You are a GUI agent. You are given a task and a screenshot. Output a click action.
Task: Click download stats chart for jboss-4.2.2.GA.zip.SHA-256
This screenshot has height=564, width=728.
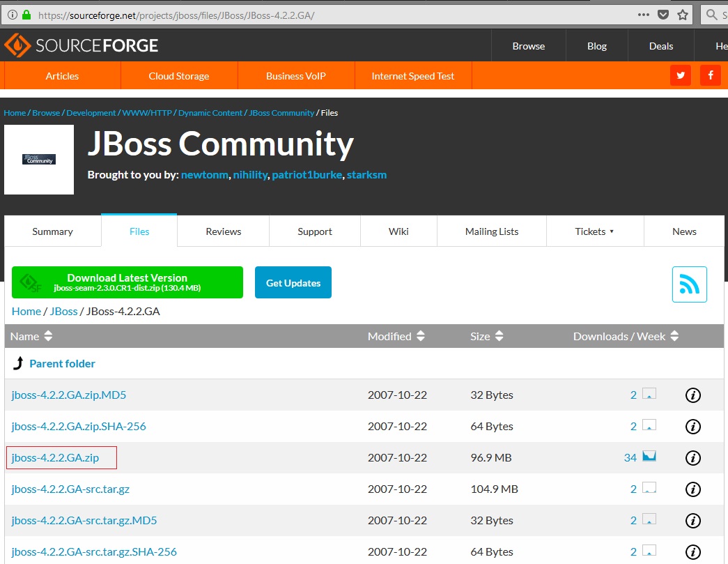649,424
